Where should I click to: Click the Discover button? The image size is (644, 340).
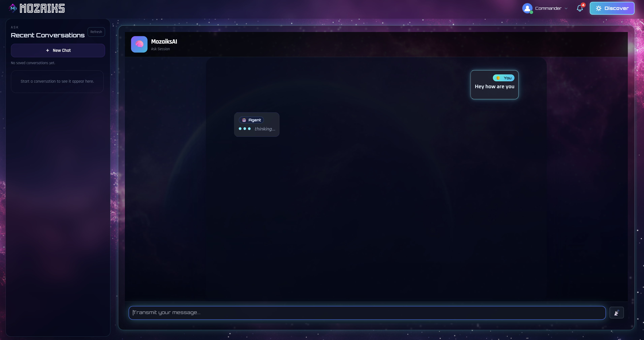pyautogui.click(x=612, y=8)
